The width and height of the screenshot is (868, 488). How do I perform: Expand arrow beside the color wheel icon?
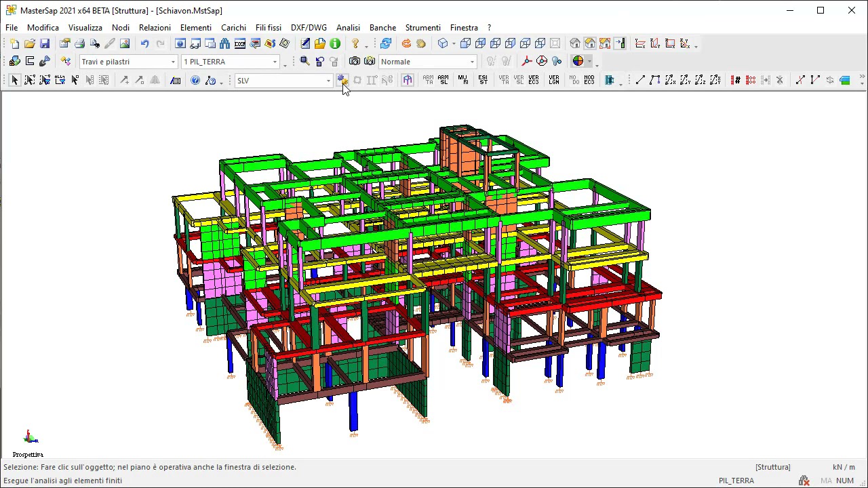click(x=589, y=62)
